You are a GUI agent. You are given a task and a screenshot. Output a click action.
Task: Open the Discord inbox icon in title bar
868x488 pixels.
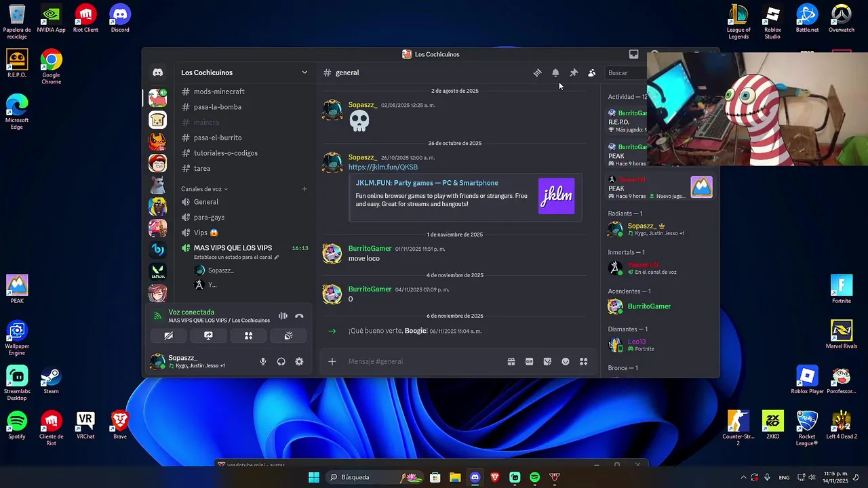click(x=633, y=54)
